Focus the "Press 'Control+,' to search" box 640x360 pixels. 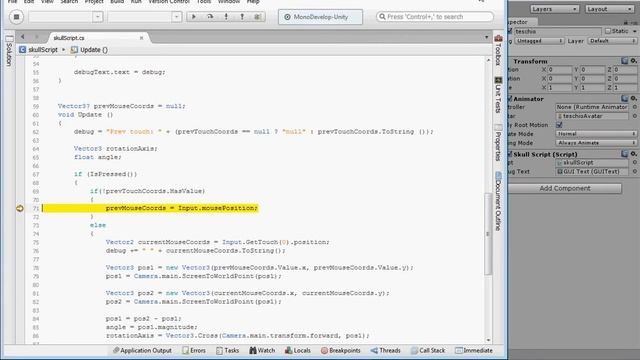pos(435,17)
